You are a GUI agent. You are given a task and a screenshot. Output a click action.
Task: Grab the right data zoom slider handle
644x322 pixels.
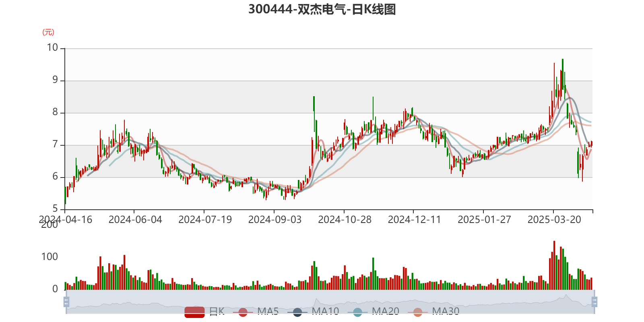tap(594, 302)
